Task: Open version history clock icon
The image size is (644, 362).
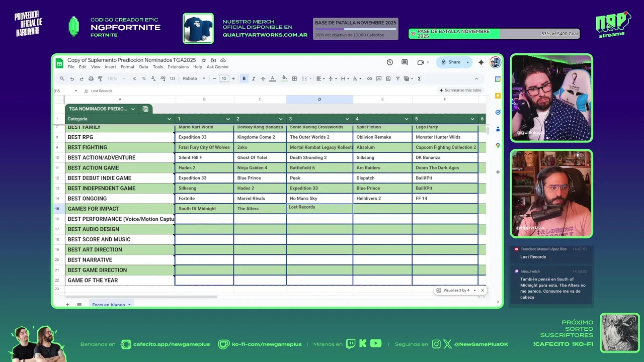Action: (390, 62)
